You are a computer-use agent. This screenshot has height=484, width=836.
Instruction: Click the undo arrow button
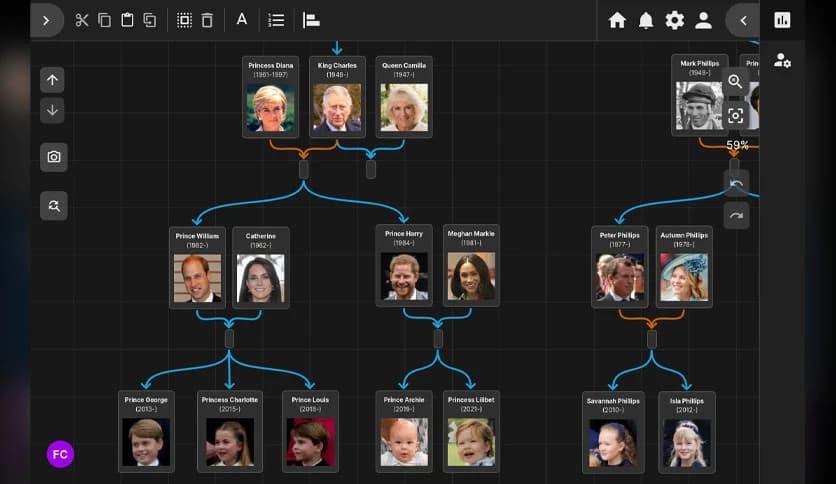[x=736, y=183]
